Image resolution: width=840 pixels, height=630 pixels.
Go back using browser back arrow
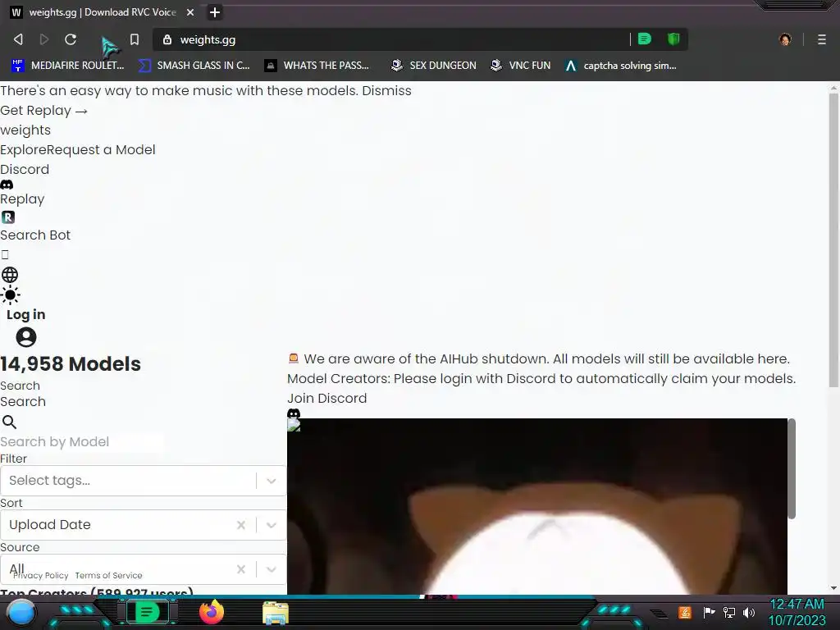coord(18,39)
